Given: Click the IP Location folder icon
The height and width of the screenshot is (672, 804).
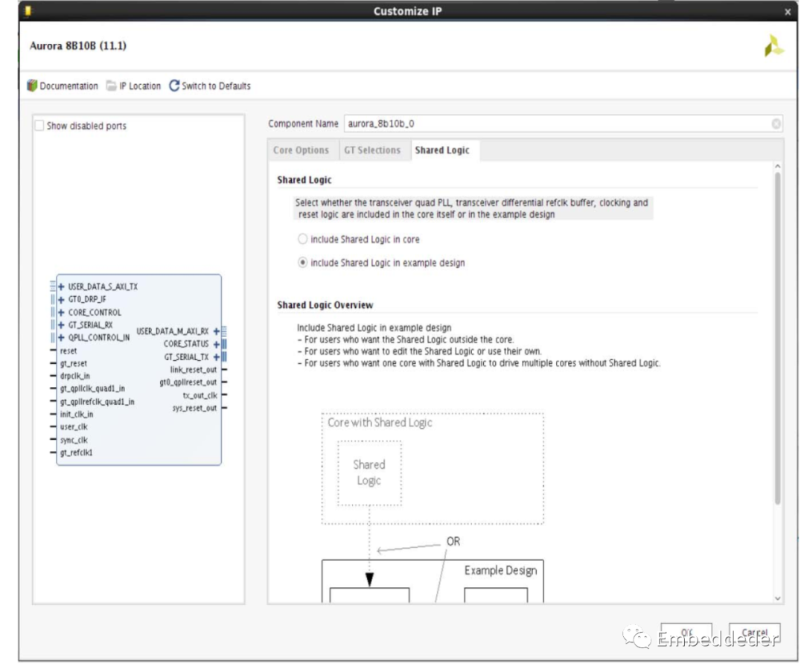Looking at the screenshot, I should 111,86.
